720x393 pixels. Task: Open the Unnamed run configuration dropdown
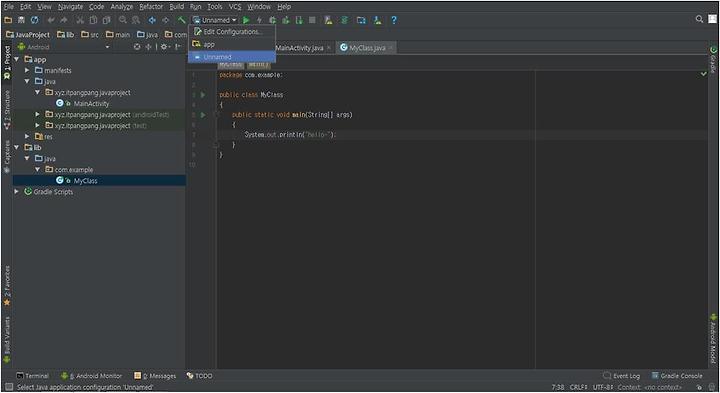pos(214,20)
